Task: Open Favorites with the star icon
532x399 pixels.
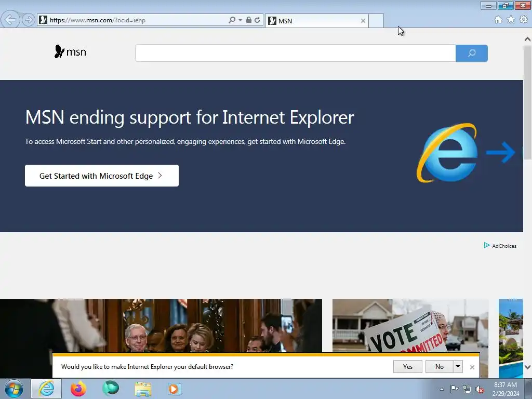Action: [x=511, y=20]
